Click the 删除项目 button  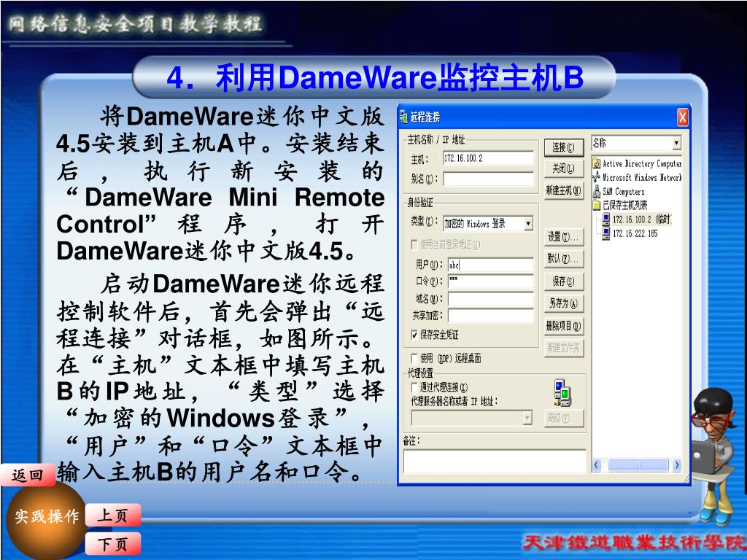click(x=564, y=326)
